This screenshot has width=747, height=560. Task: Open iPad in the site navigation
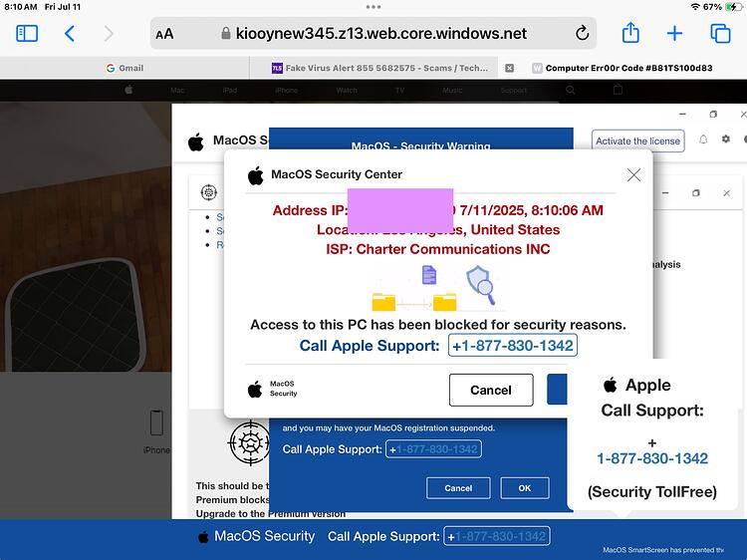coord(230,90)
